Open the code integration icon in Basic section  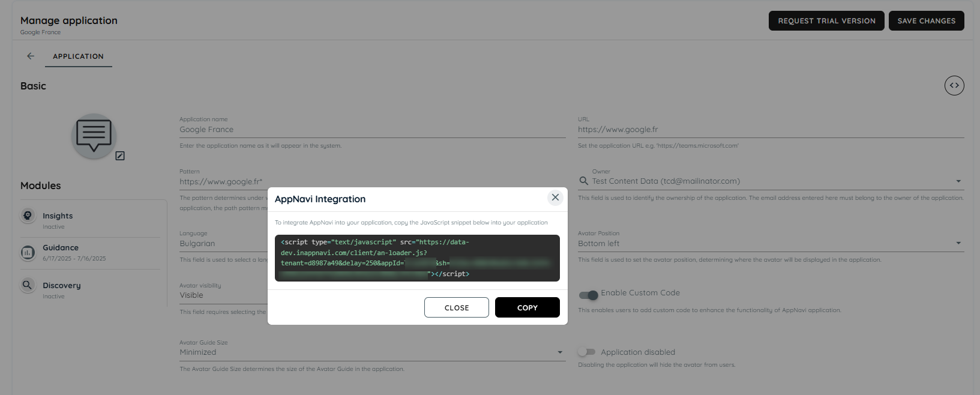tap(954, 86)
